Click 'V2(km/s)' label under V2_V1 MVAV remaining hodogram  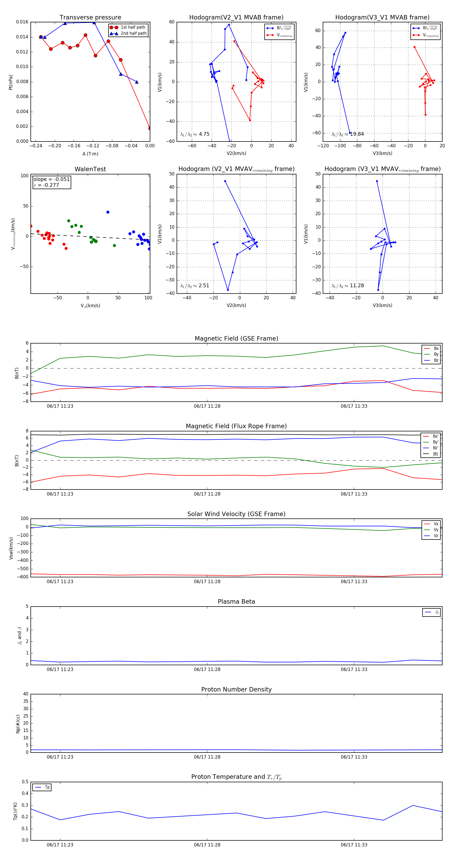[236, 306]
